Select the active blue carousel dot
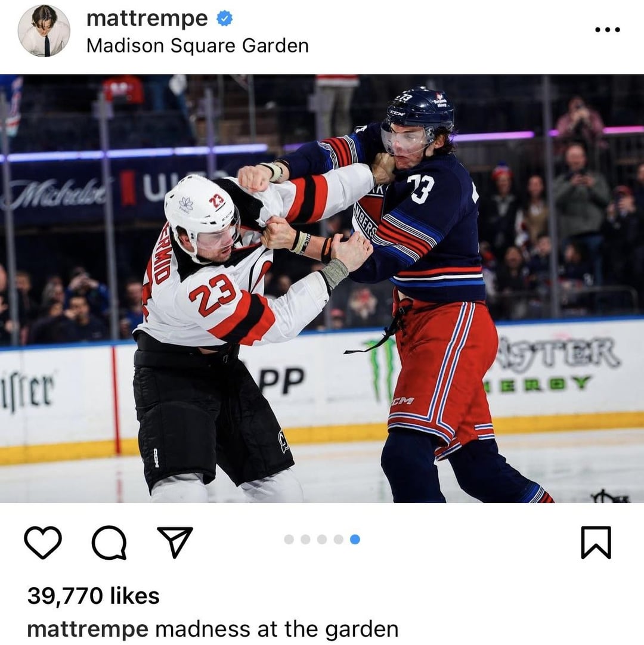This screenshot has height=645, width=644. (x=355, y=539)
